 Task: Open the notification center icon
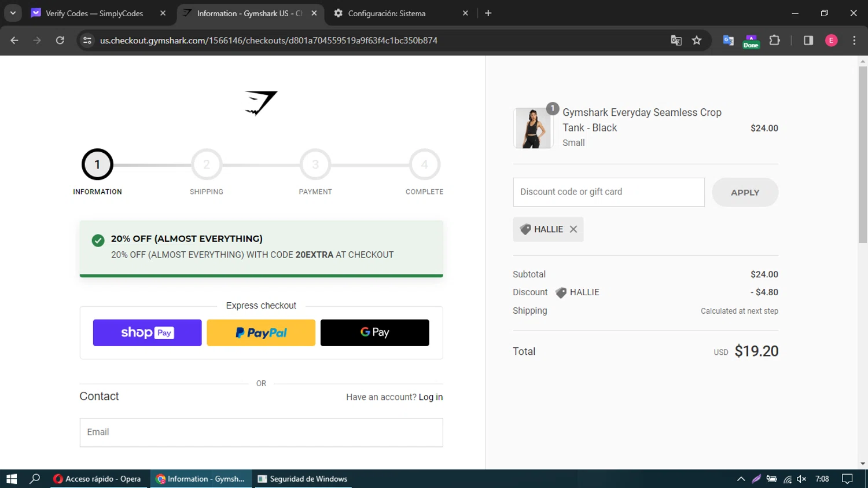click(847, 479)
